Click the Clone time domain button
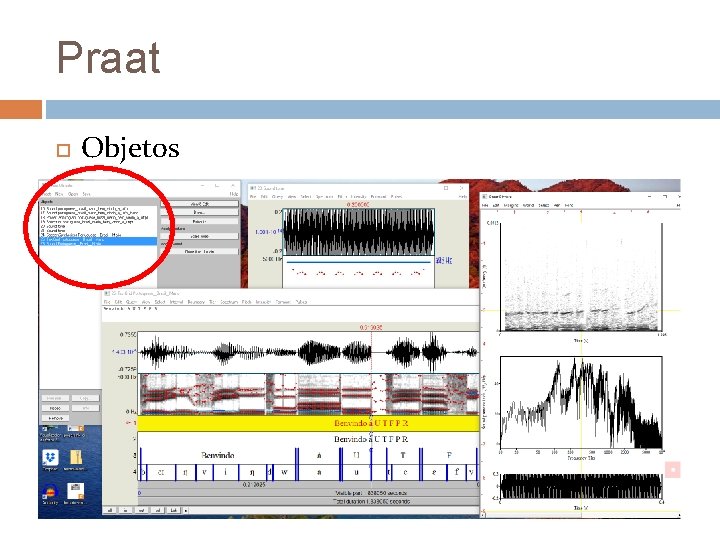 pos(199,252)
